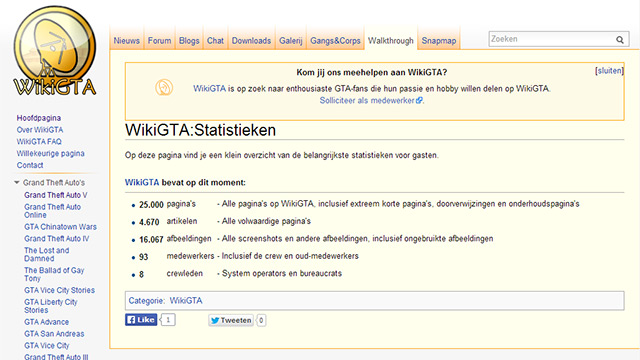Open the Chat tab
The width and height of the screenshot is (640, 360).
click(x=215, y=41)
